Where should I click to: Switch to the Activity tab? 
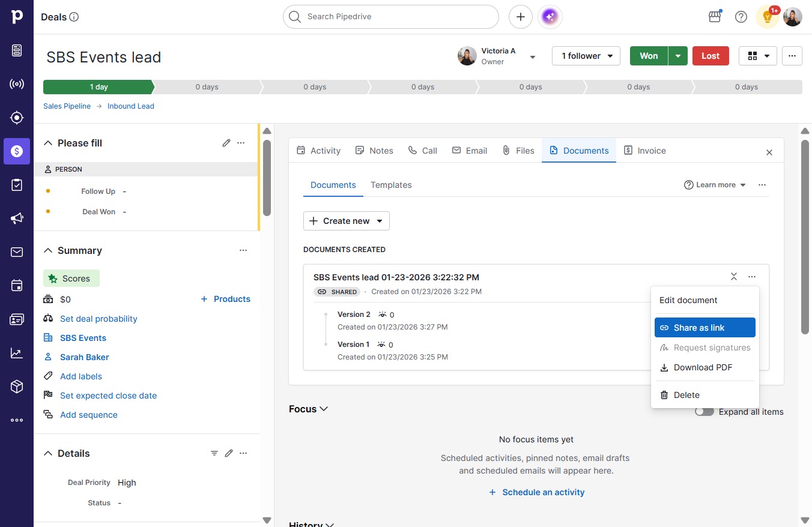point(319,151)
